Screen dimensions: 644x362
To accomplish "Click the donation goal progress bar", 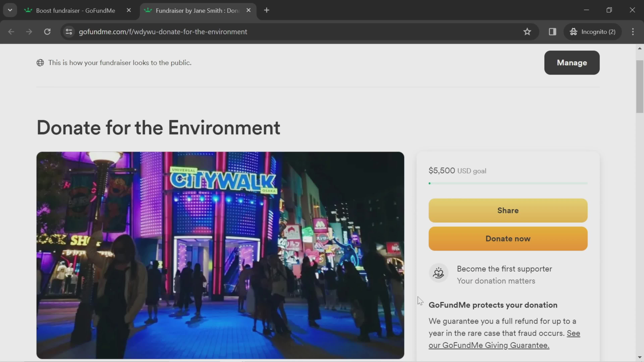I will click(508, 184).
